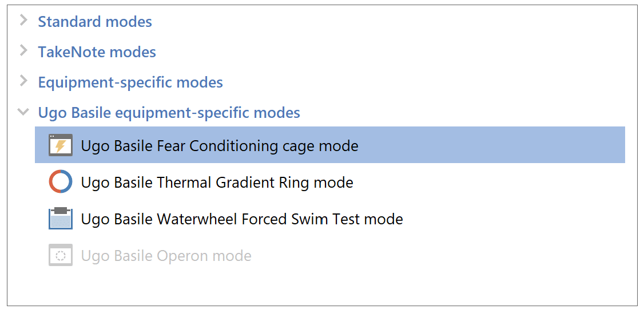Select Ugo Basile Waterwheel Forced Swim Test label
Image resolution: width=644 pixels, height=309 pixels.
pyautogui.click(x=242, y=219)
